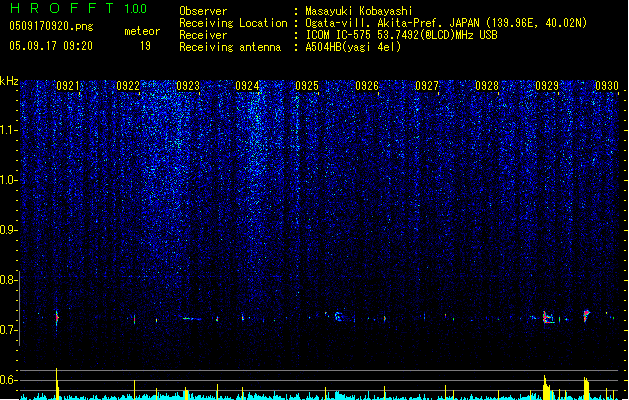This screenshot has width=629, height=400.
Task: Click the kHz axis unit label
Action: point(9,81)
